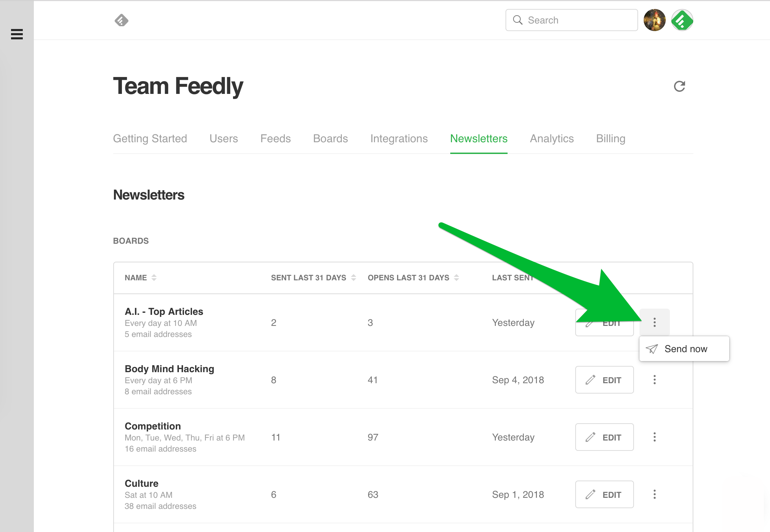Open more options for Culture newsletter
The height and width of the screenshot is (532, 770).
tap(654, 494)
